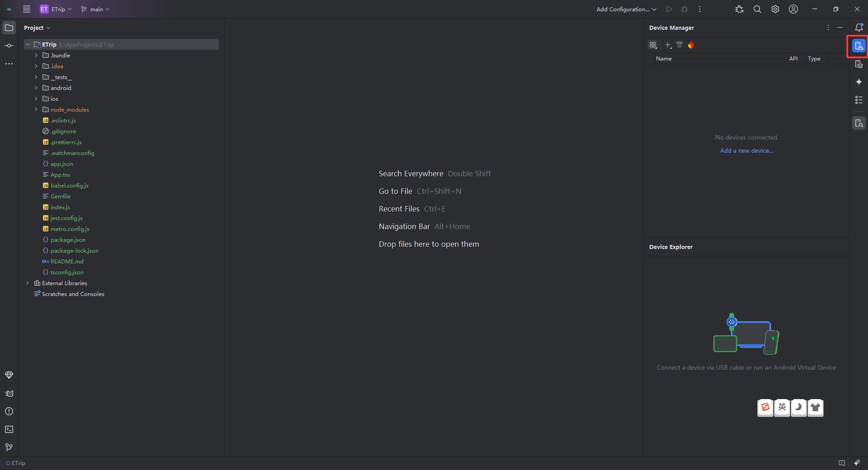Open more run actions menu

point(700,9)
